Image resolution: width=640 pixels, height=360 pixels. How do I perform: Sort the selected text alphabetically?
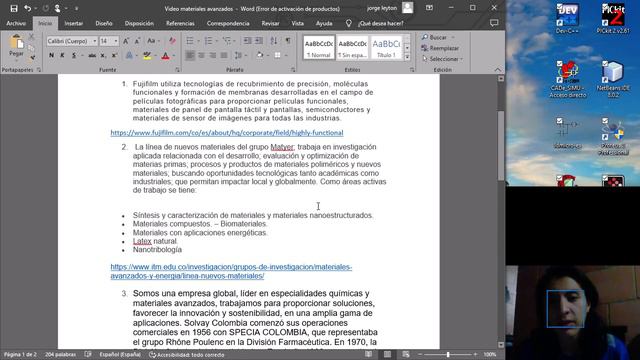coord(274,41)
